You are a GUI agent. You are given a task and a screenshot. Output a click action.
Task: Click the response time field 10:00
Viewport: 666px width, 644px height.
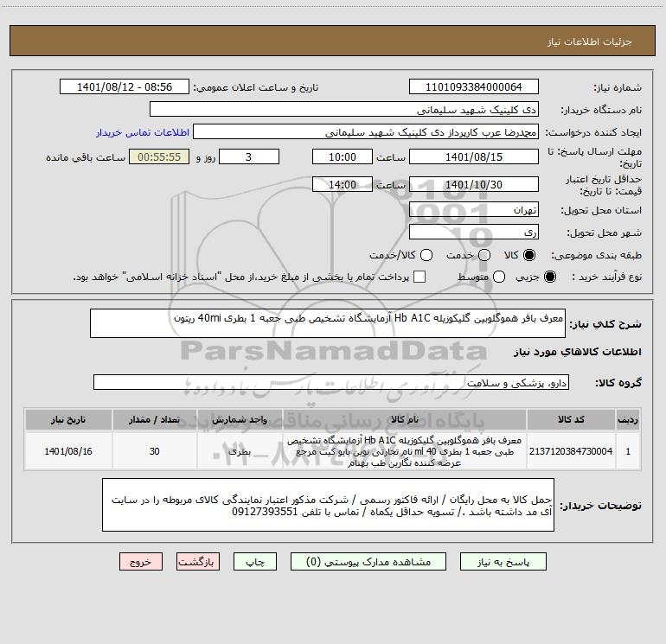click(343, 157)
